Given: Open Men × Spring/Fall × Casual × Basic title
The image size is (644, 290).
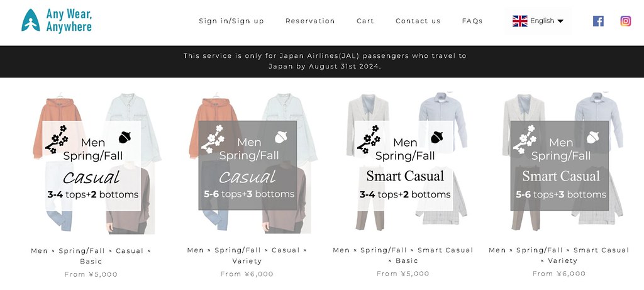Looking at the screenshot, I should 91,256.
